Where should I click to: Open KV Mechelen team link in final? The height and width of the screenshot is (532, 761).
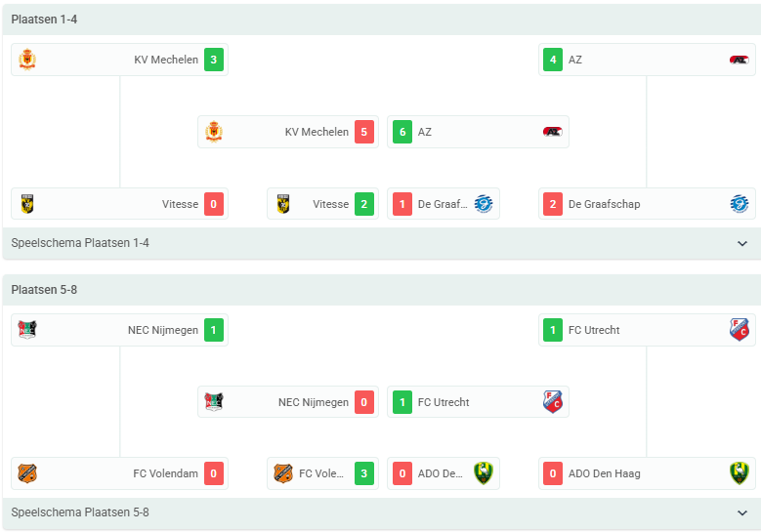click(x=317, y=132)
